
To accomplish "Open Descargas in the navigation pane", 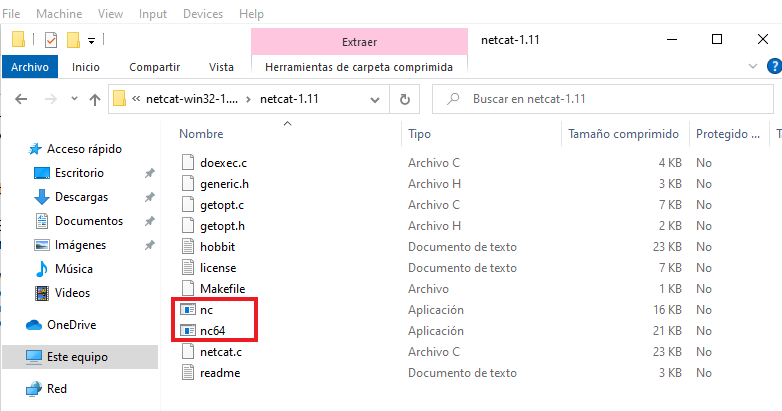I will pos(80,197).
